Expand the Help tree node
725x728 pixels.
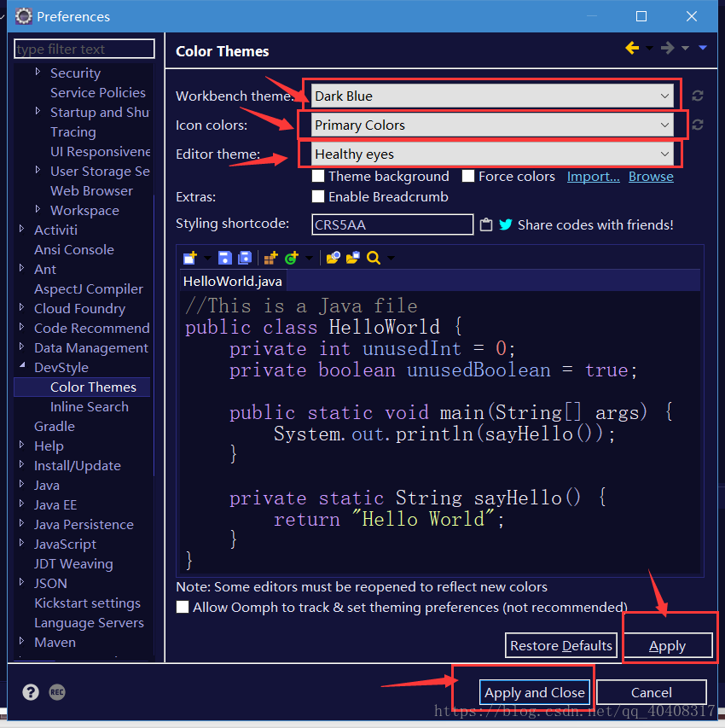22,445
